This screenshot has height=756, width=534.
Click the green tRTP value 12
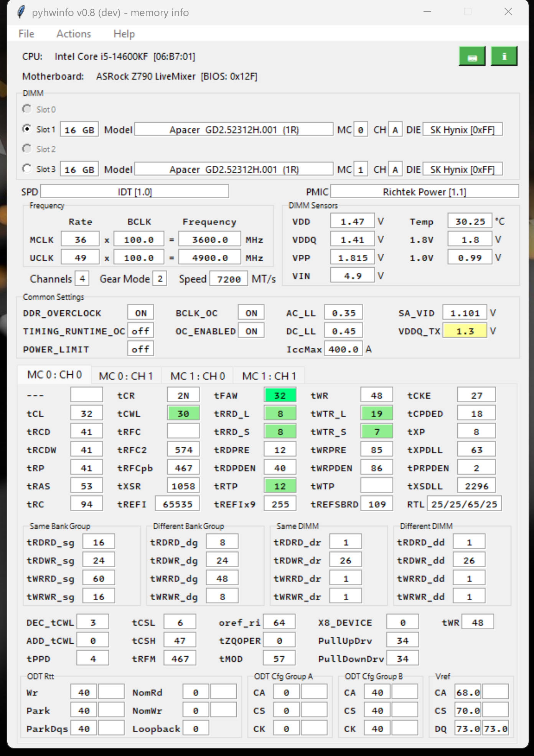click(x=280, y=486)
